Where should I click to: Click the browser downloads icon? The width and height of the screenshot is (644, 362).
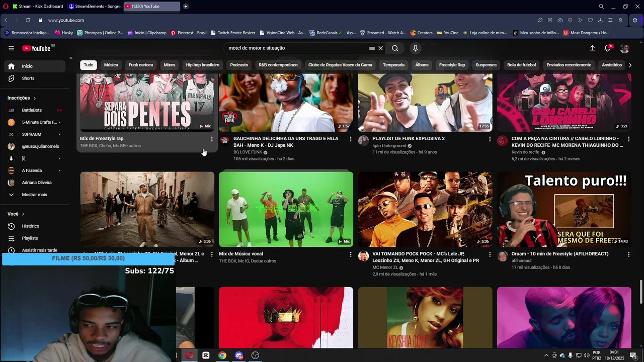pos(600,20)
